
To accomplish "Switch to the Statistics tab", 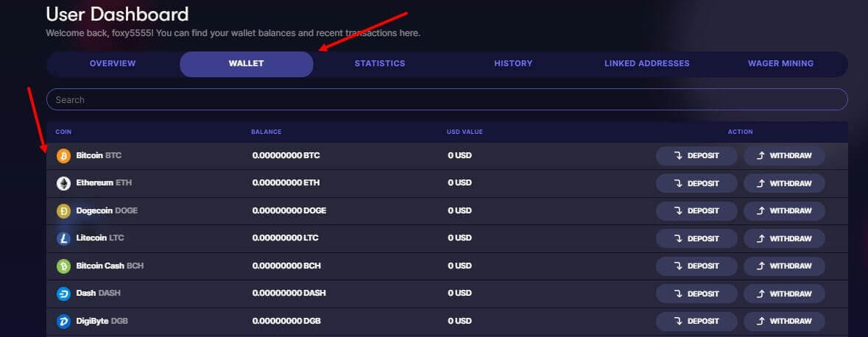I will click(380, 64).
